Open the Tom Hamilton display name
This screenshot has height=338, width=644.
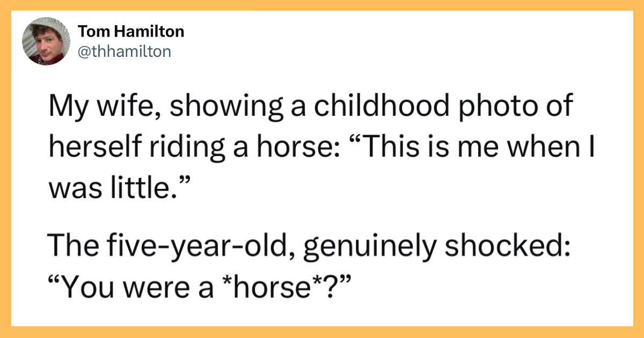[131, 32]
